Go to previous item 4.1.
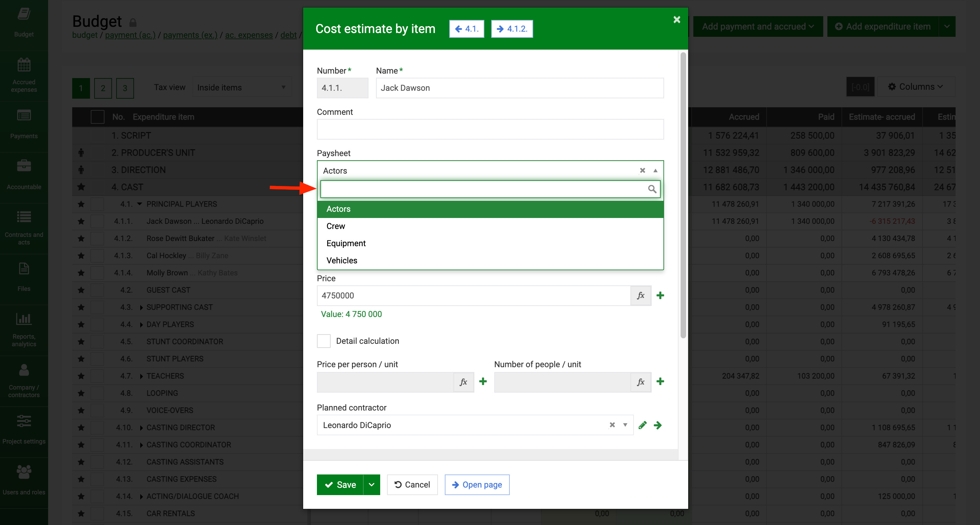This screenshot has height=525, width=980. pos(466,29)
